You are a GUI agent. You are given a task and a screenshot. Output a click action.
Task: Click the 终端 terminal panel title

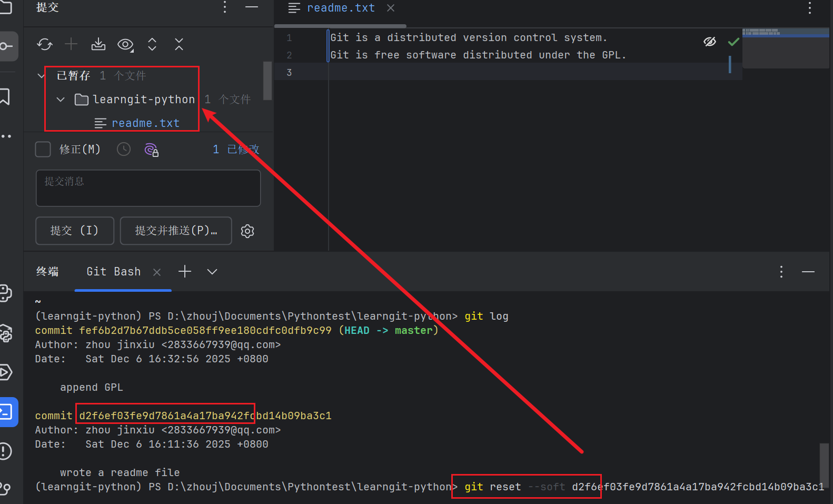47,272
